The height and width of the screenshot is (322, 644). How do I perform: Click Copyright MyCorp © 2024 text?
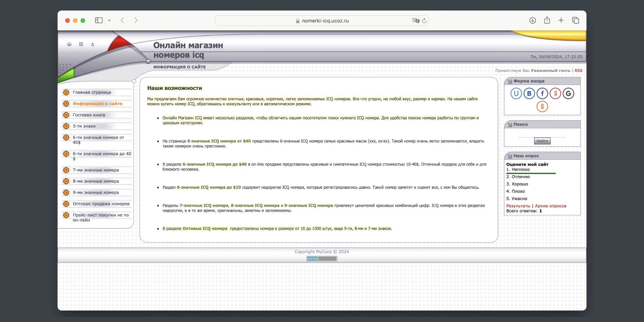[x=322, y=252]
